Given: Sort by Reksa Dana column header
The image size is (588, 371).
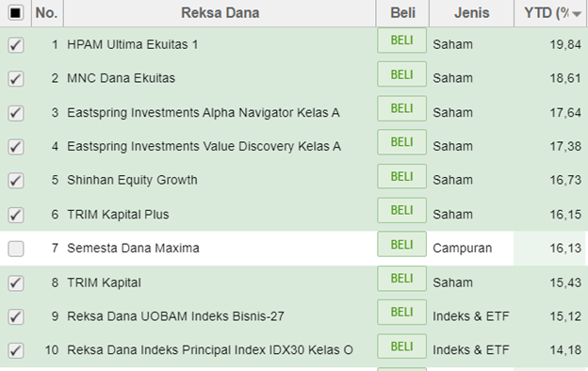Looking at the screenshot, I should (x=220, y=13).
